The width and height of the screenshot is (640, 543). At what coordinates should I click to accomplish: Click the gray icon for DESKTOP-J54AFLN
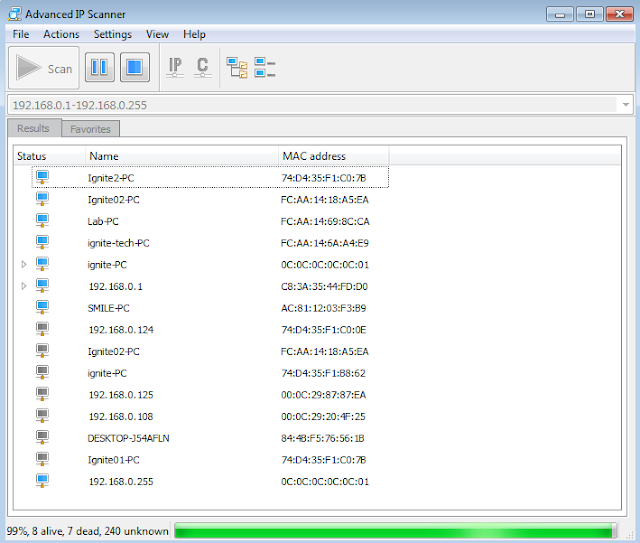(x=42, y=437)
